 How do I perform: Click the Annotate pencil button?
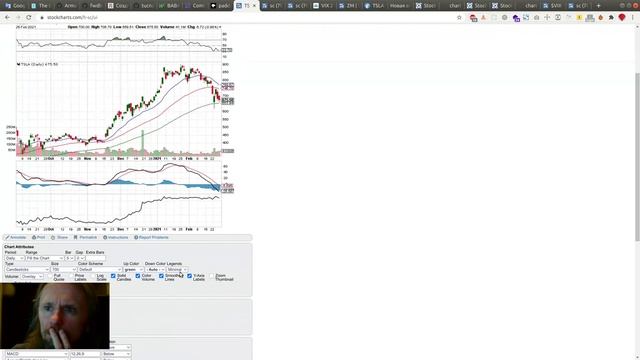pyautogui.click(x=16, y=238)
